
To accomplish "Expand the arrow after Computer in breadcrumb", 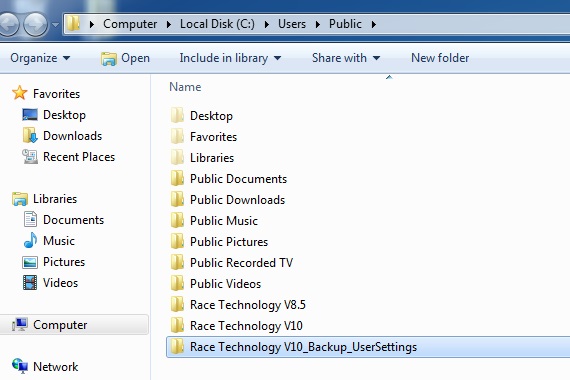I will 169,24.
